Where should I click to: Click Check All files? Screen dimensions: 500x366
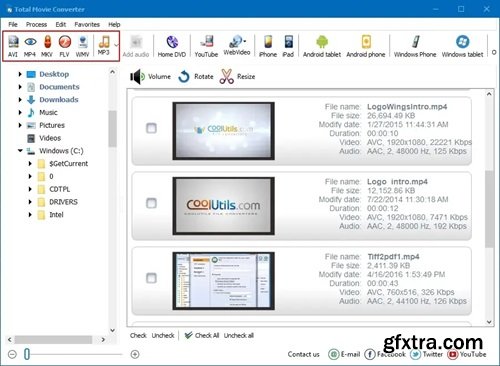[x=202, y=335]
